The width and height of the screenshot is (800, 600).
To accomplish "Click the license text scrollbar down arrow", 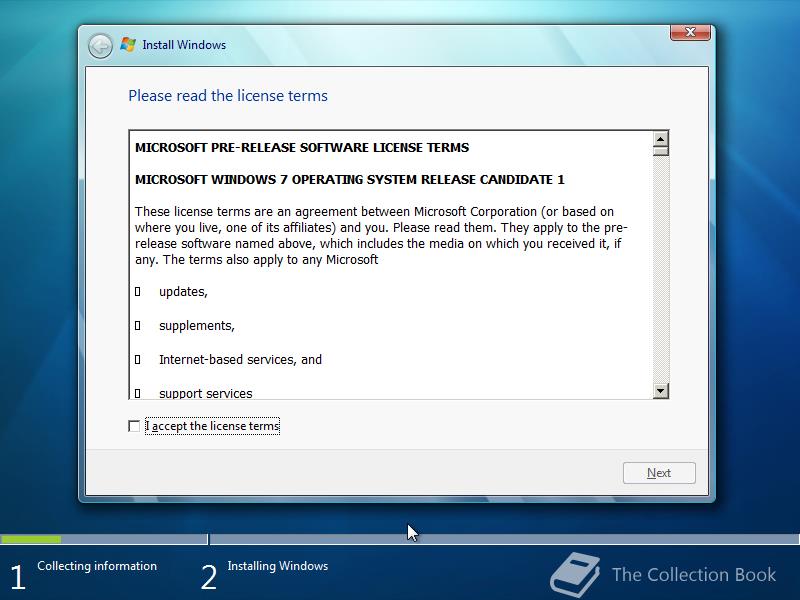I will (660, 391).
